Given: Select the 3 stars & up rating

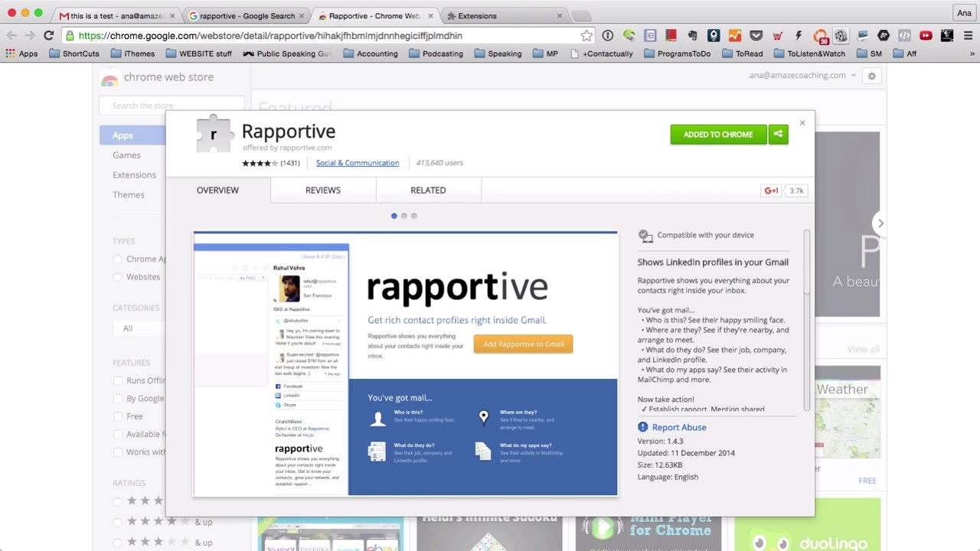Looking at the screenshot, I should coord(117,543).
